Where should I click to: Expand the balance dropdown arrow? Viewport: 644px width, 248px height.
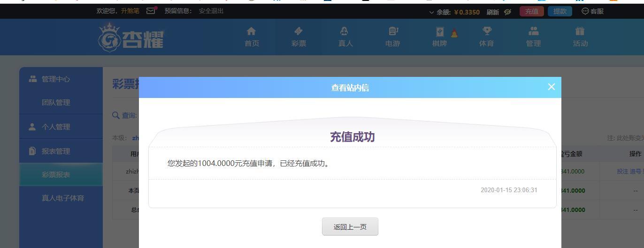(x=431, y=12)
